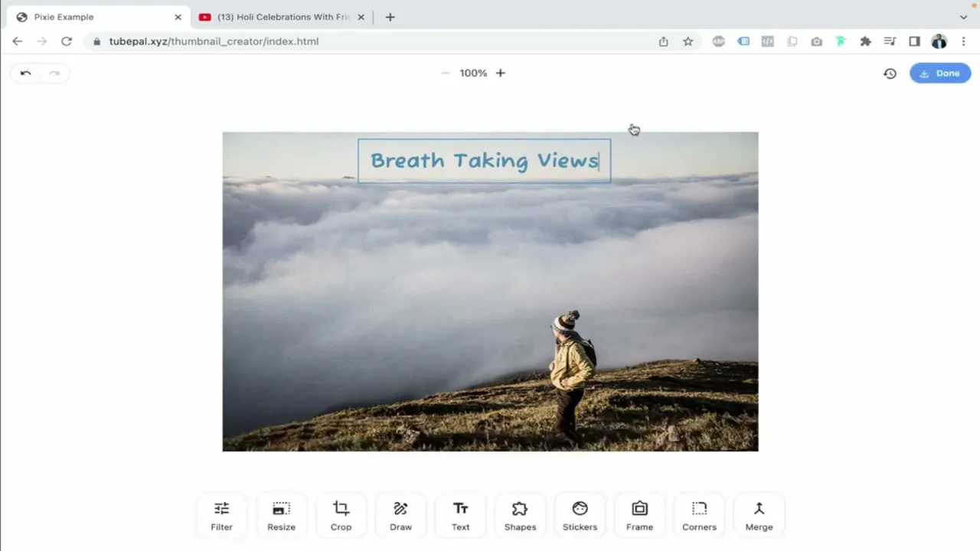
Task: Switch to the Pixie Example tab
Action: click(96, 17)
